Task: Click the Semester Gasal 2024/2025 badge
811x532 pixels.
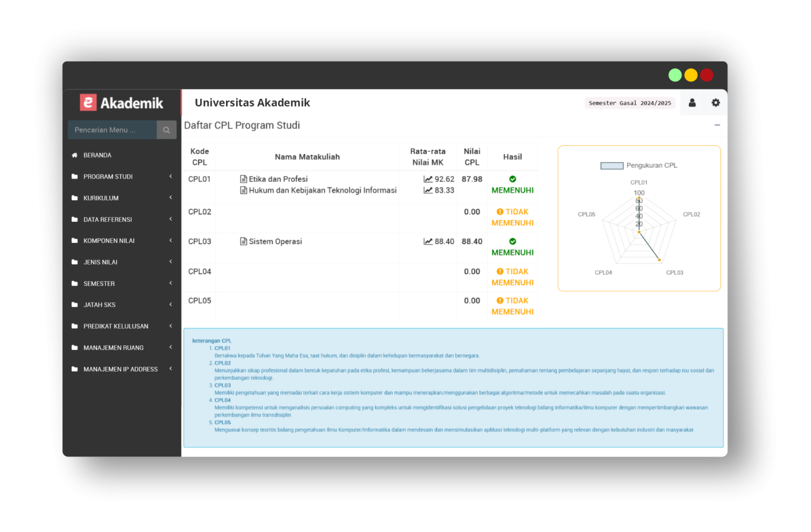Action: [x=629, y=103]
